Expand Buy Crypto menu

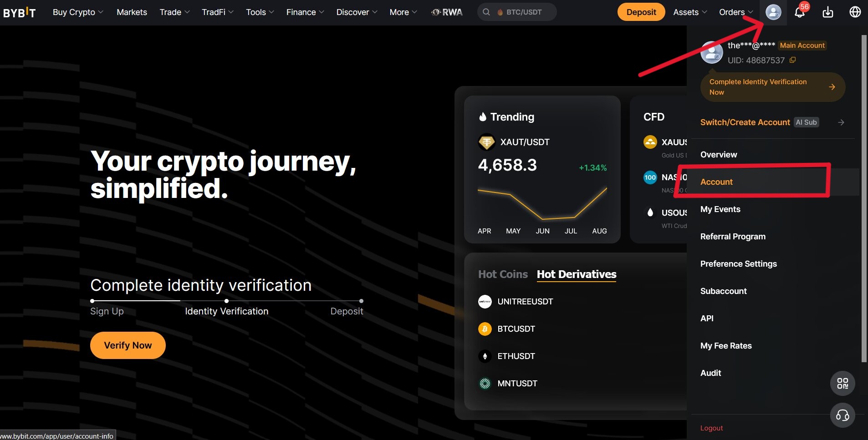click(x=78, y=12)
